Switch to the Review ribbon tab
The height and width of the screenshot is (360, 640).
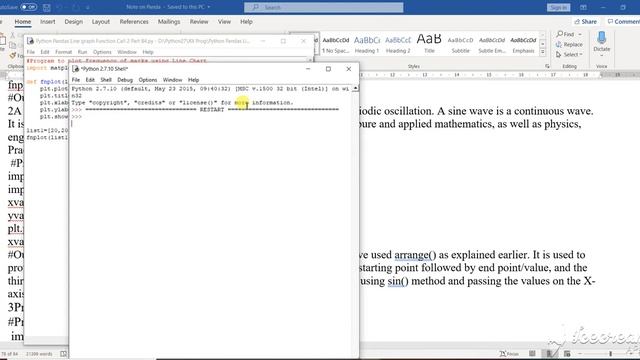click(x=199, y=22)
